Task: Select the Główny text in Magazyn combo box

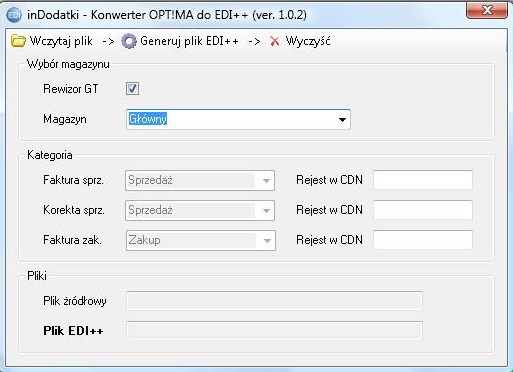Action: (148, 119)
